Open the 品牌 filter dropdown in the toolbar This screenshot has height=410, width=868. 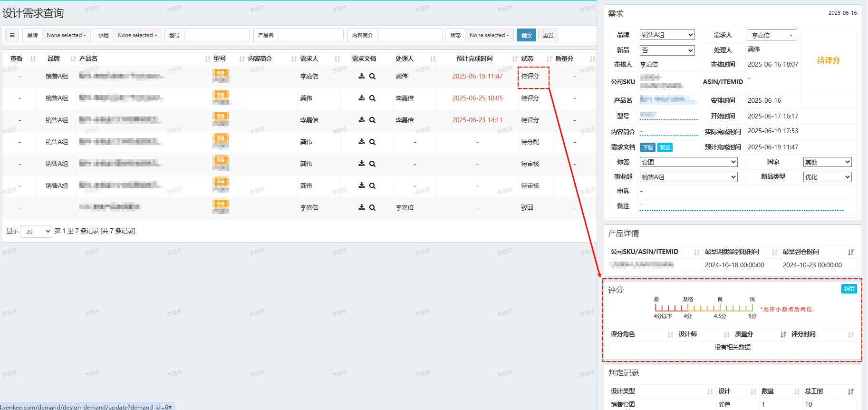pos(66,35)
